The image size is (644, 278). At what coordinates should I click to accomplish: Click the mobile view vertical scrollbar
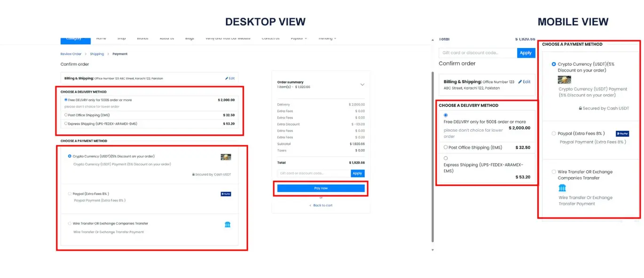[432, 141]
